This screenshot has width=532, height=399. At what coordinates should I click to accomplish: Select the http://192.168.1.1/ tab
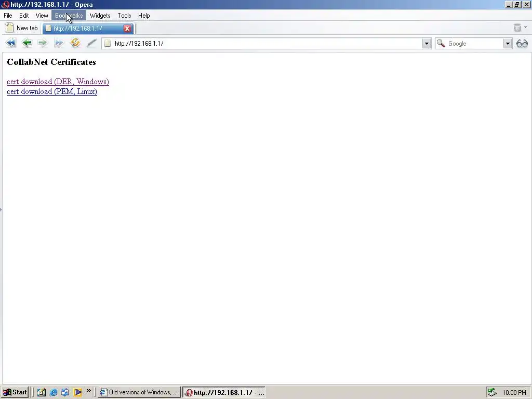click(88, 29)
